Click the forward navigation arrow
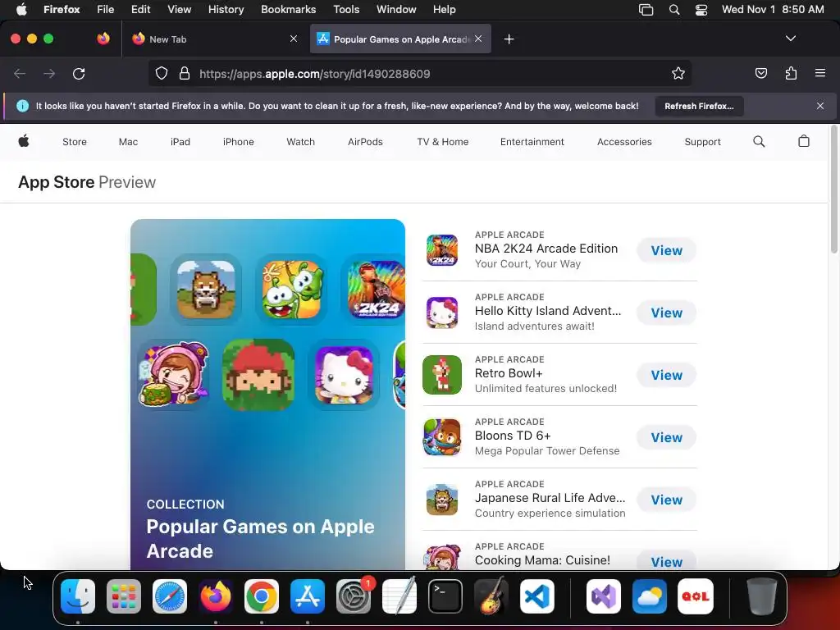This screenshot has width=840, height=630. click(49, 73)
